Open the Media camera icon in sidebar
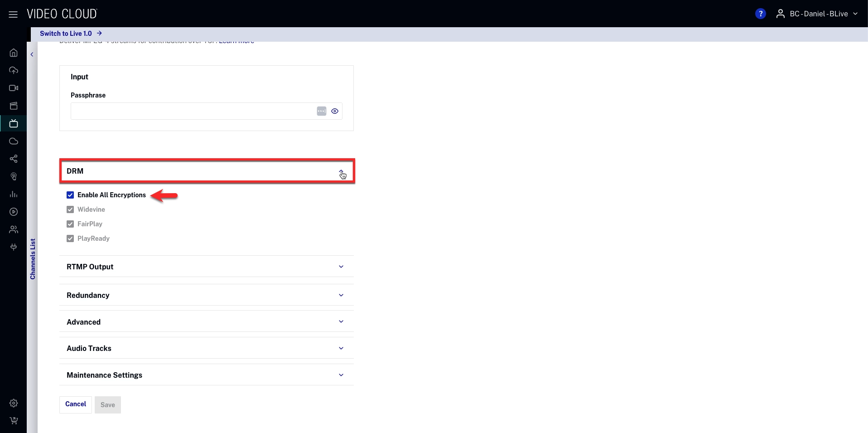Screen dimensions: 868x433 [x=14, y=88]
